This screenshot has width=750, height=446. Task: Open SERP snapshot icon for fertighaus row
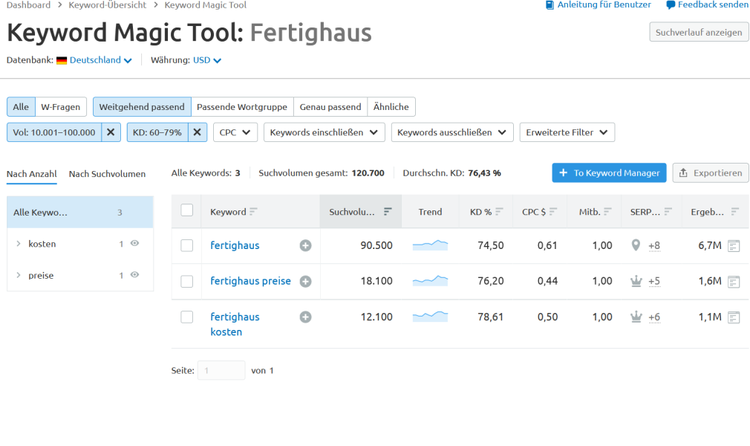click(733, 246)
